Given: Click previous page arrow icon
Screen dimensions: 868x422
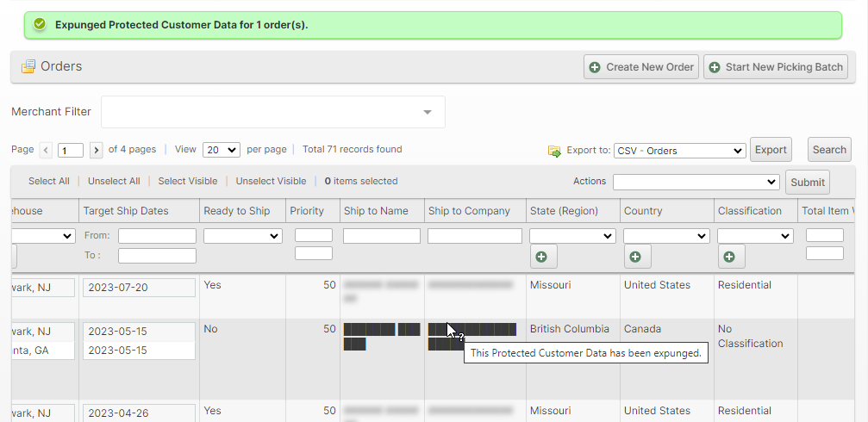Looking at the screenshot, I should 46,150.
